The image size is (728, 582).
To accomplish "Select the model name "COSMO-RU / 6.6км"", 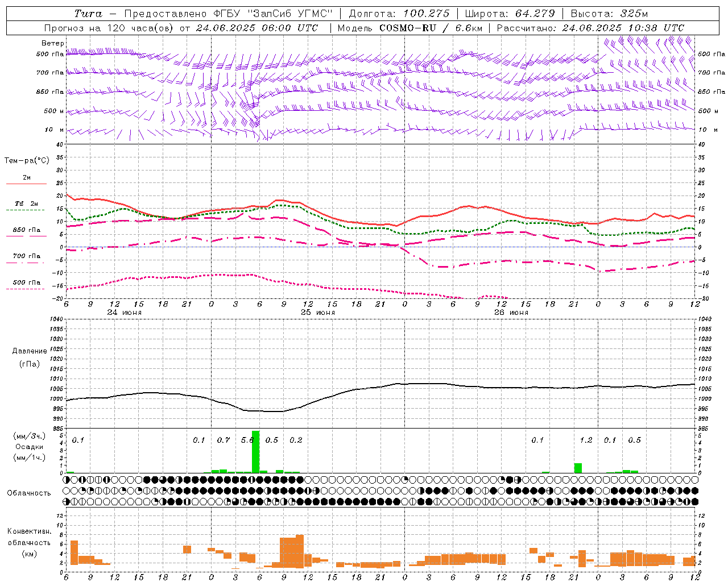I will click(x=431, y=28).
